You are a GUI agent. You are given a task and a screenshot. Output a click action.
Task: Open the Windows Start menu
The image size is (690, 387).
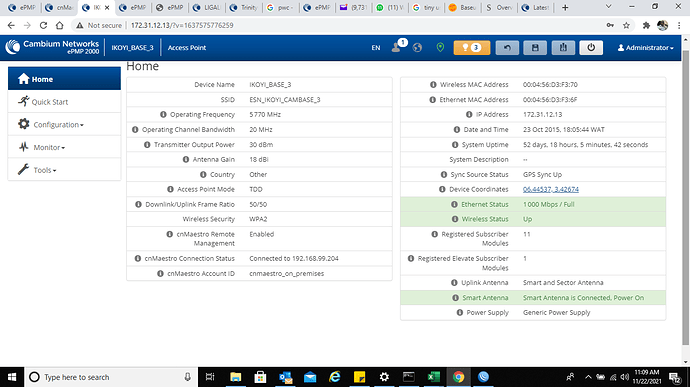[12, 377]
